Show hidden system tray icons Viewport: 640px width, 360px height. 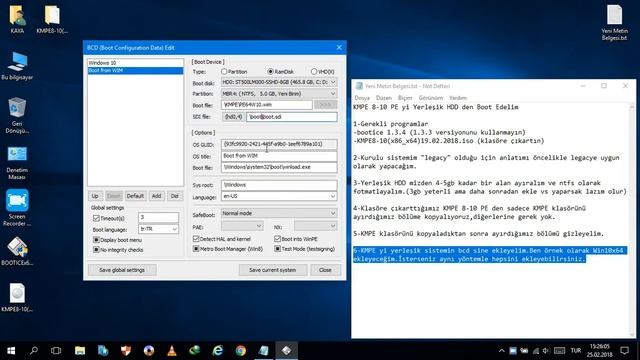pos(502,351)
